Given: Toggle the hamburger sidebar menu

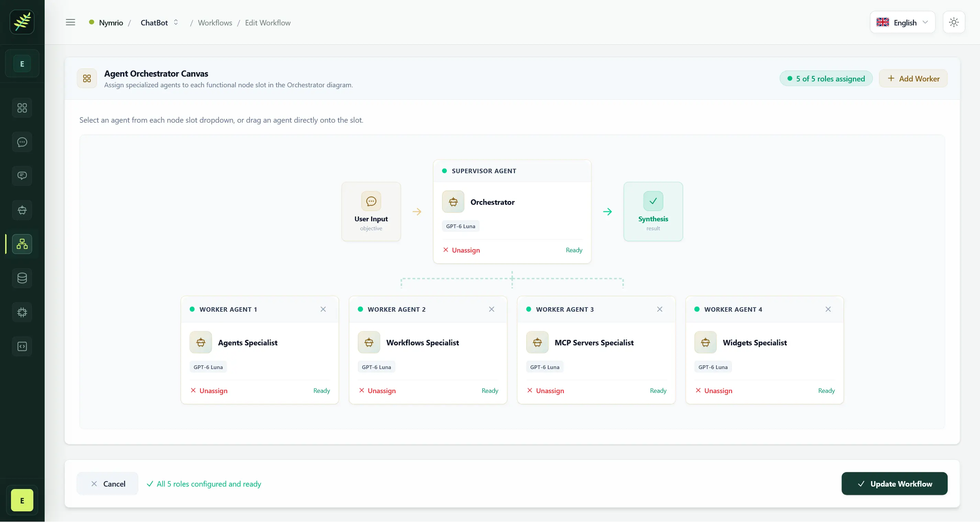Looking at the screenshot, I should click(x=70, y=22).
